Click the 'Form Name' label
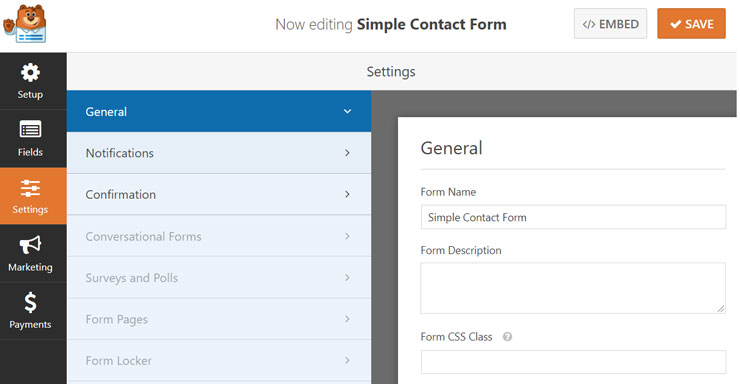The height and width of the screenshot is (384, 740). tap(448, 192)
